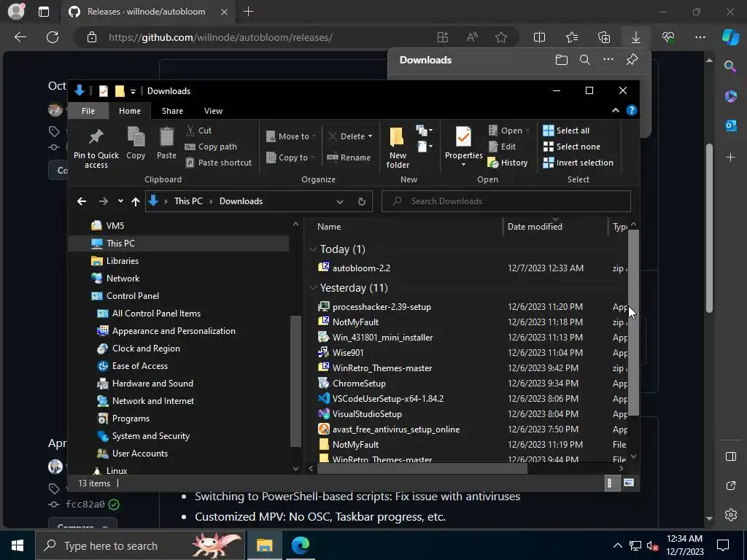747x560 pixels.
Task: Open more options in Edge Downloads panel
Action: (x=608, y=60)
